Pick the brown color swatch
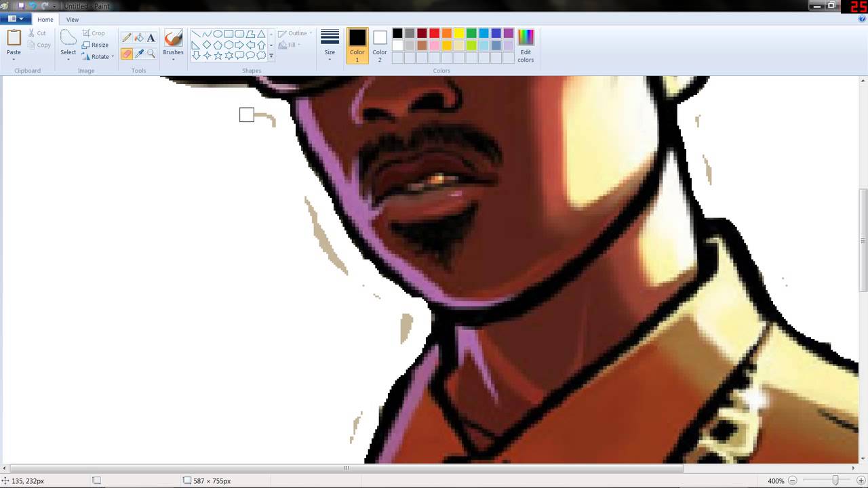 point(422,45)
